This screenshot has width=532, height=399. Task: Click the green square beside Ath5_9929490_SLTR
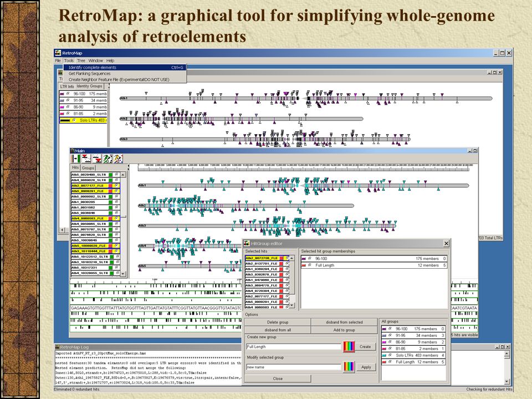[111, 175]
